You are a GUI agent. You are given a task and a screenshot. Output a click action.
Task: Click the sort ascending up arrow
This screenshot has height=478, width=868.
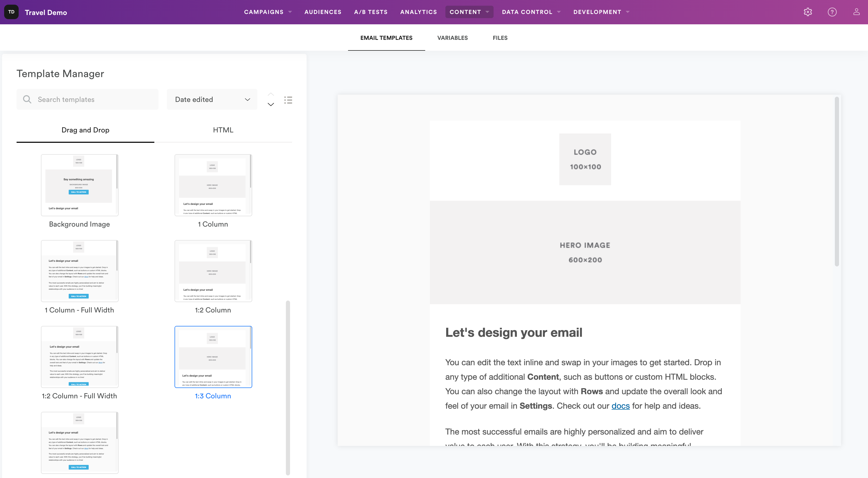click(x=271, y=94)
